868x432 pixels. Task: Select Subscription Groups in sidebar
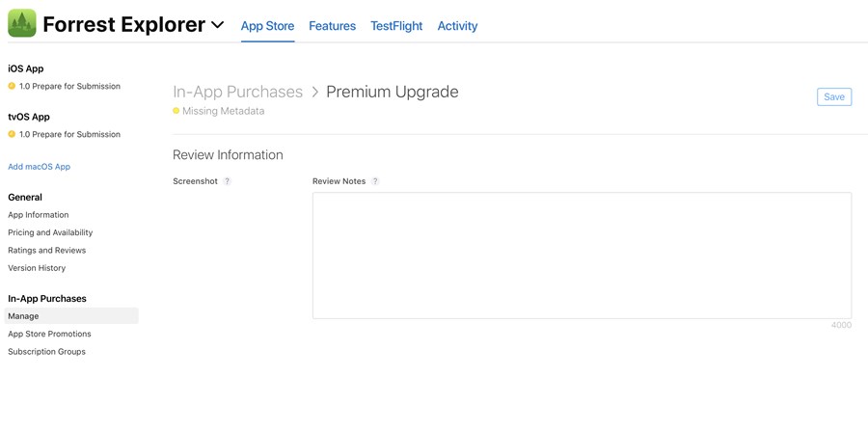click(46, 351)
